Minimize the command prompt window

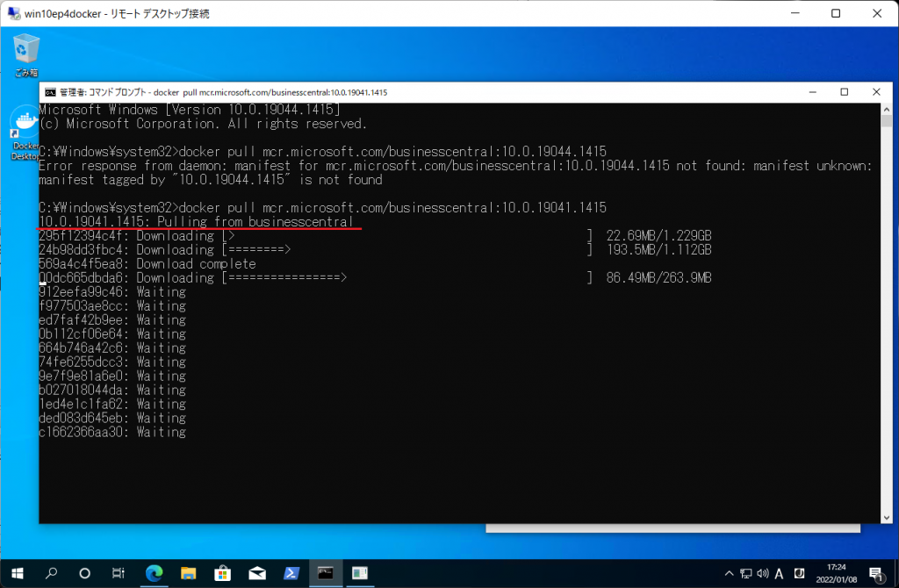click(812, 92)
